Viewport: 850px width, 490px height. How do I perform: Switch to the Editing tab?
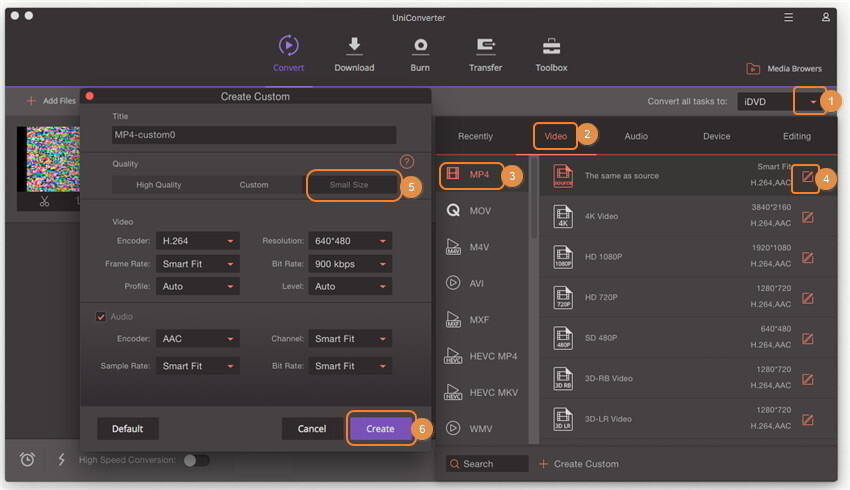click(x=797, y=136)
